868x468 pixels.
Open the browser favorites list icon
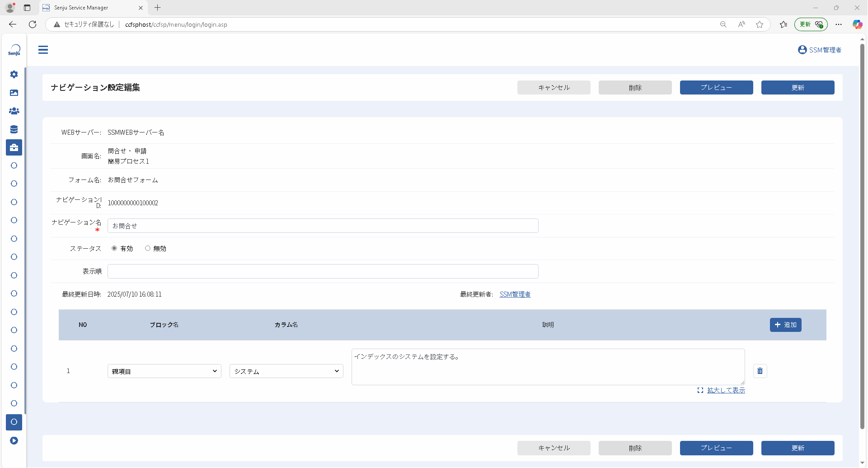pyautogui.click(x=784, y=24)
